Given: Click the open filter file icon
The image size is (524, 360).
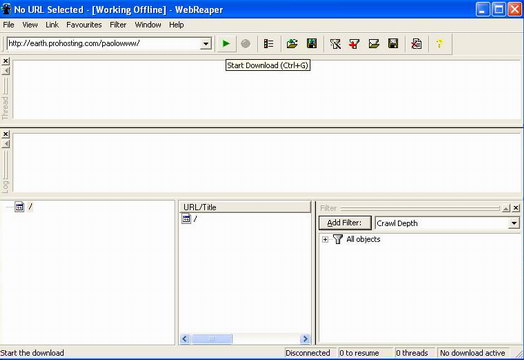Looking at the screenshot, I should click(x=374, y=43).
